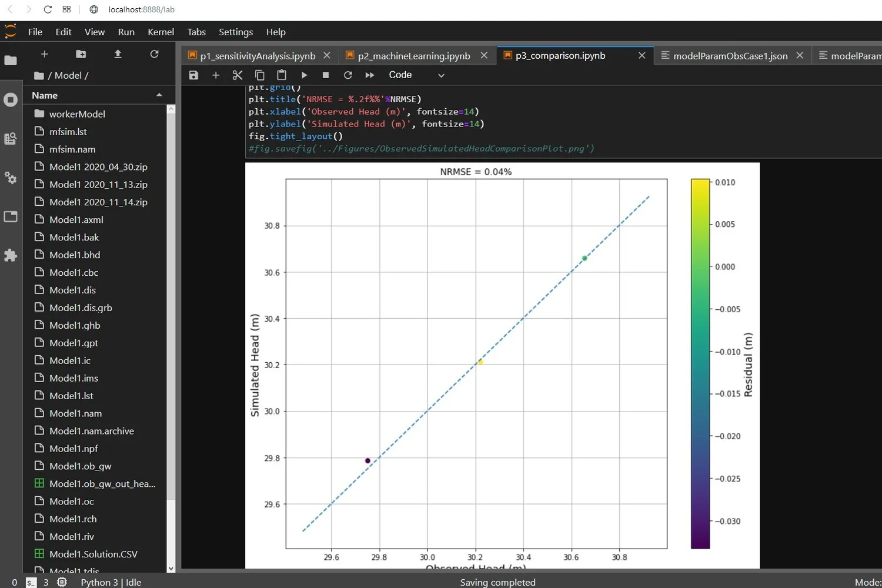Save the p3_comparison notebook

[193, 75]
